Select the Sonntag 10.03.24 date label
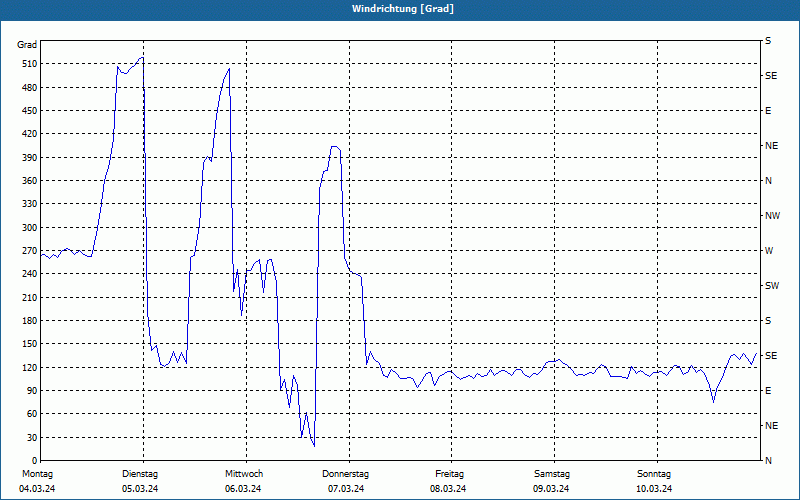800x500 pixels. pyautogui.click(x=654, y=481)
